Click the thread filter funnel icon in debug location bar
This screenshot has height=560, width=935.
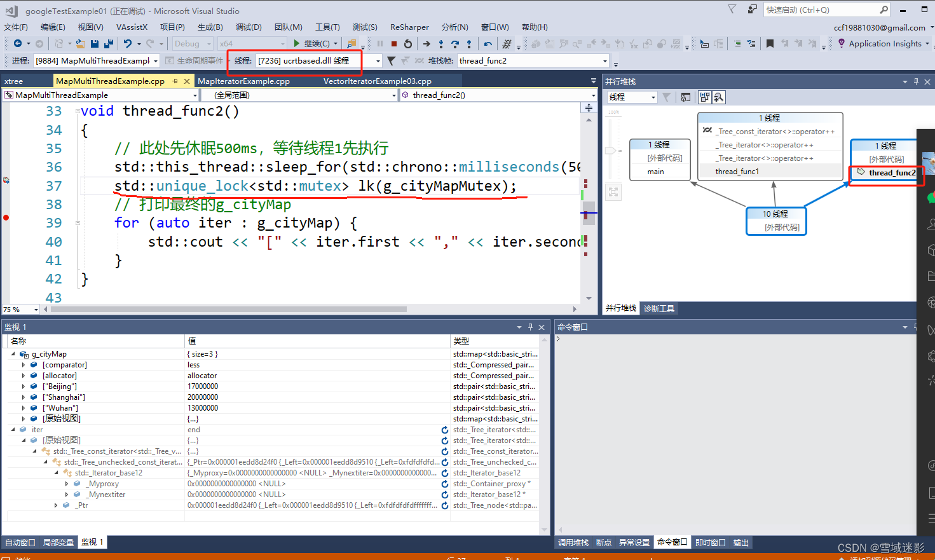pyautogui.click(x=392, y=61)
